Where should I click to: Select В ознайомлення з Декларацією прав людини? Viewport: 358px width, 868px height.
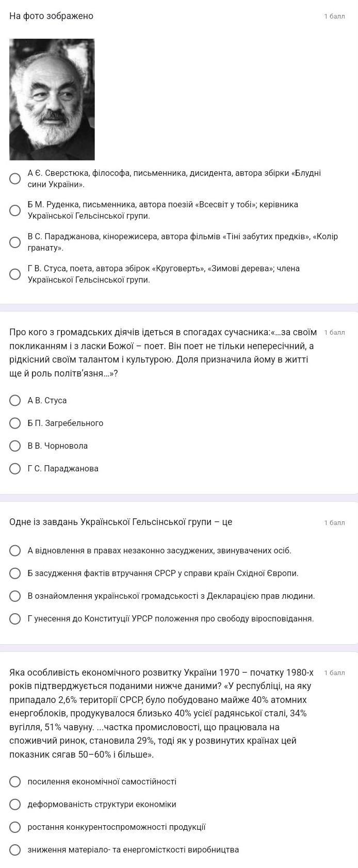(x=15, y=596)
